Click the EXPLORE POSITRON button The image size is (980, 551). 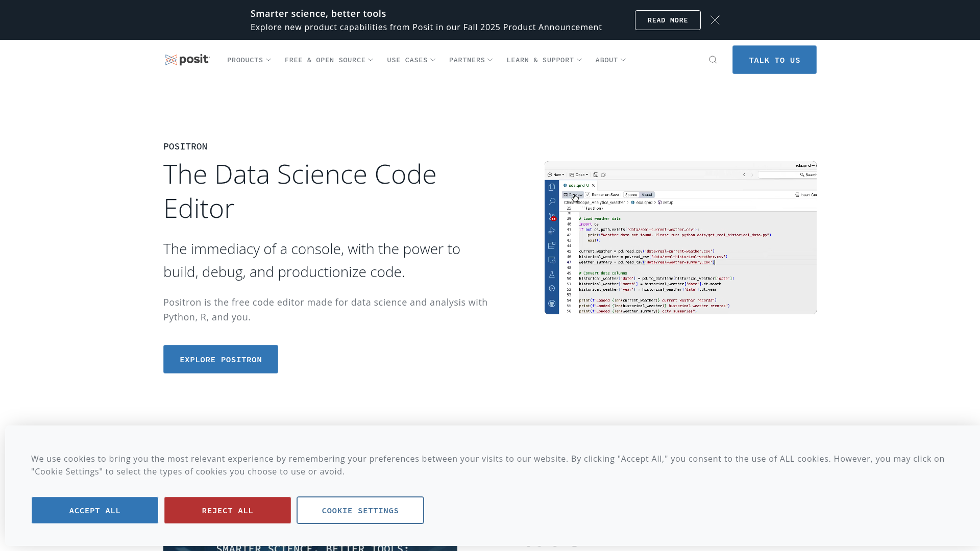[220, 359]
